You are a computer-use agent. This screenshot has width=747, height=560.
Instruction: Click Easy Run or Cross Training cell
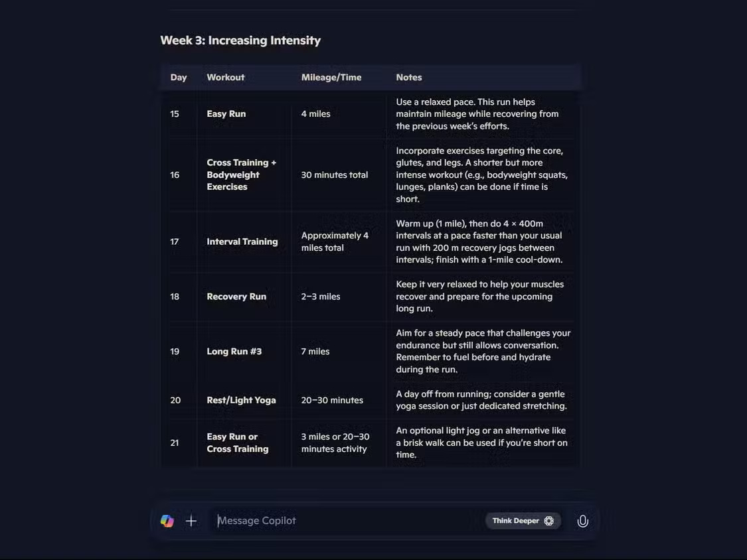tap(238, 443)
